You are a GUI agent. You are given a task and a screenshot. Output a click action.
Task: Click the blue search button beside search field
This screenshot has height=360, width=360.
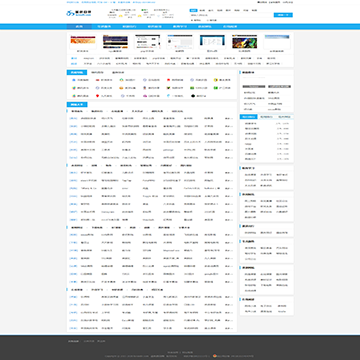pyautogui.click(x=283, y=15)
